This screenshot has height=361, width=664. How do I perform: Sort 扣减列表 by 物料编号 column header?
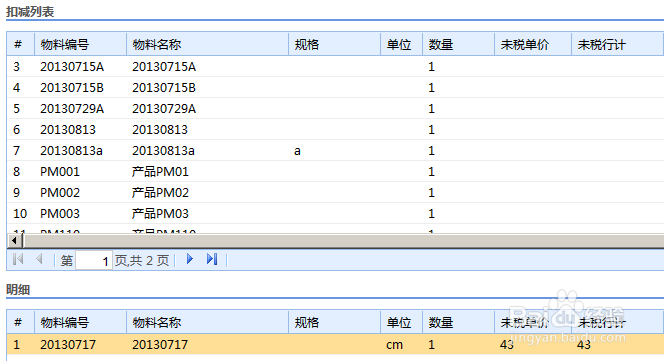pyautogui.click(x=80, y=44)
